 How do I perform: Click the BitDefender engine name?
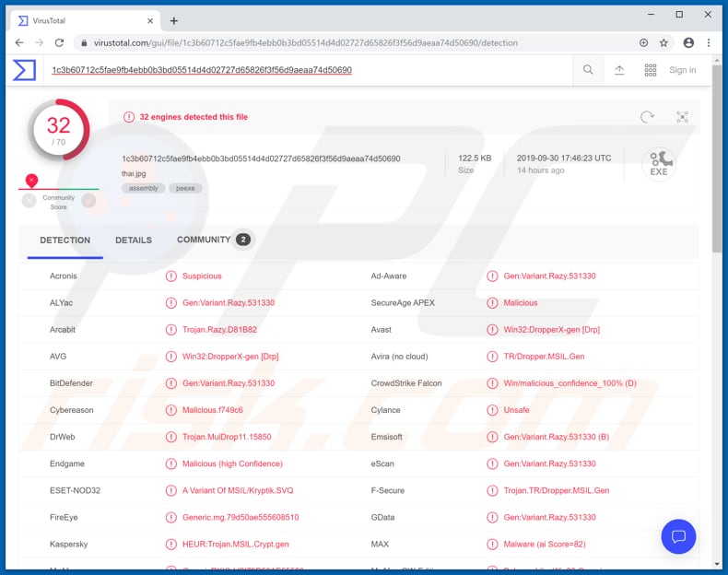pos(71,383)
